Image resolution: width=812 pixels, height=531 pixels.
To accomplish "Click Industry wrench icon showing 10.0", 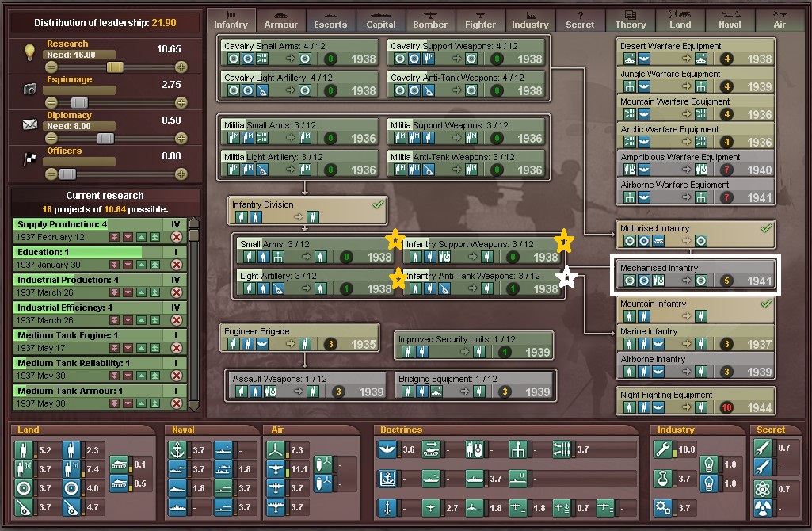I will point(663,449).
